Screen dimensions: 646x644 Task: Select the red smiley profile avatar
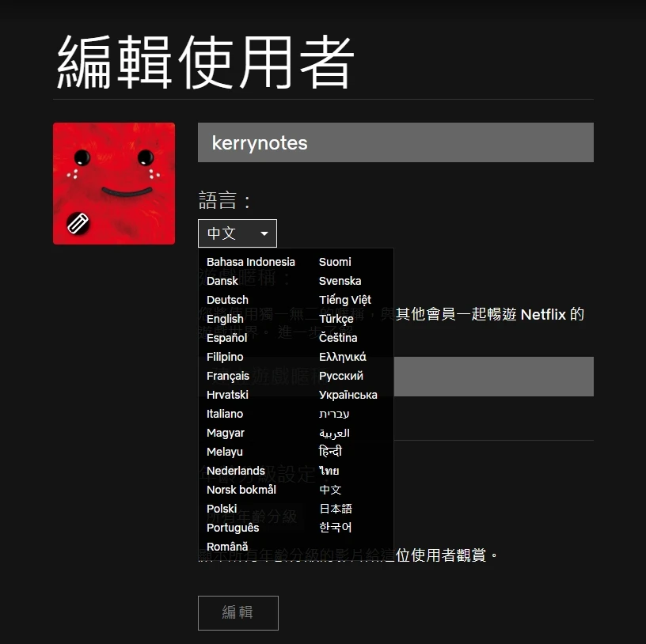point(114,184)
